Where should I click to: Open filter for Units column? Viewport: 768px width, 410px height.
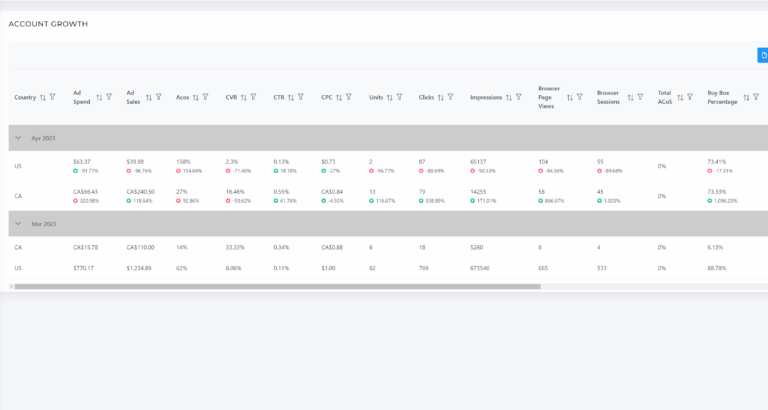click(399, 97)
